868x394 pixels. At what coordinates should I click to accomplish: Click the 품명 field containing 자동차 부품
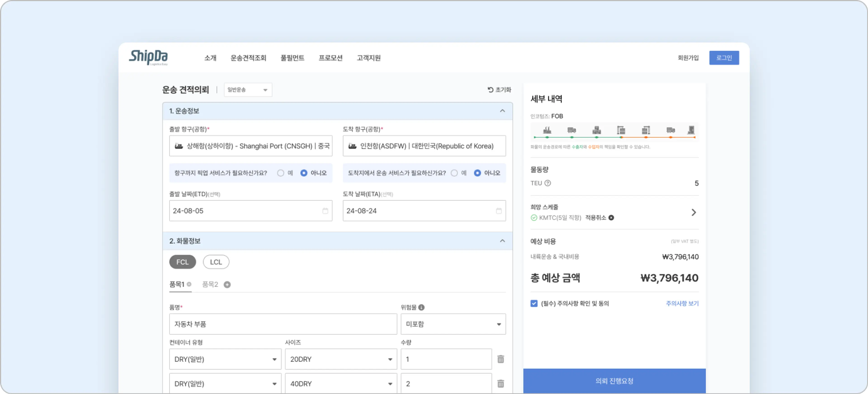pyautogui.click(x=283, y=324)
